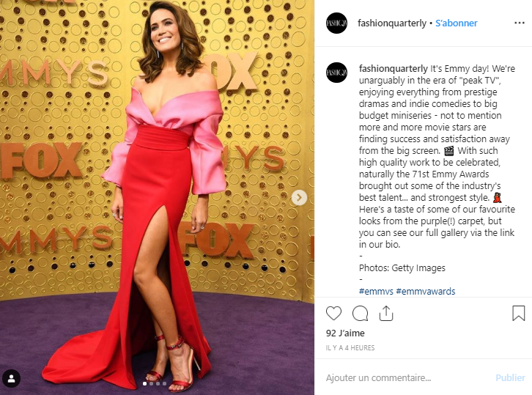Open the comment speech bubble icon
The width and height of the screenshot is (532, 395).
click(x=360, y=313)
